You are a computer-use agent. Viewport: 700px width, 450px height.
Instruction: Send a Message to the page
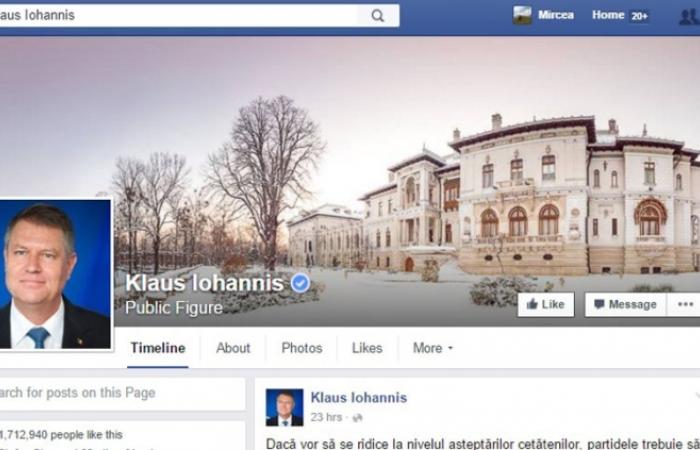(x=625, y=304)
